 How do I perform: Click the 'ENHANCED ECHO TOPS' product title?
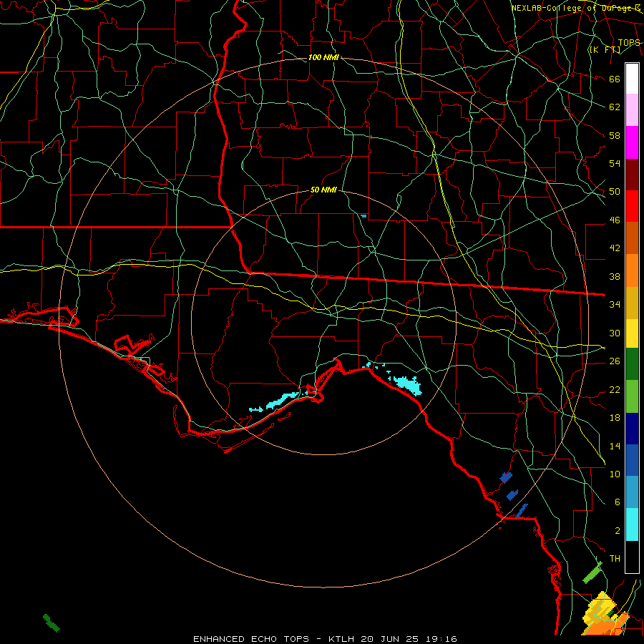251,639
